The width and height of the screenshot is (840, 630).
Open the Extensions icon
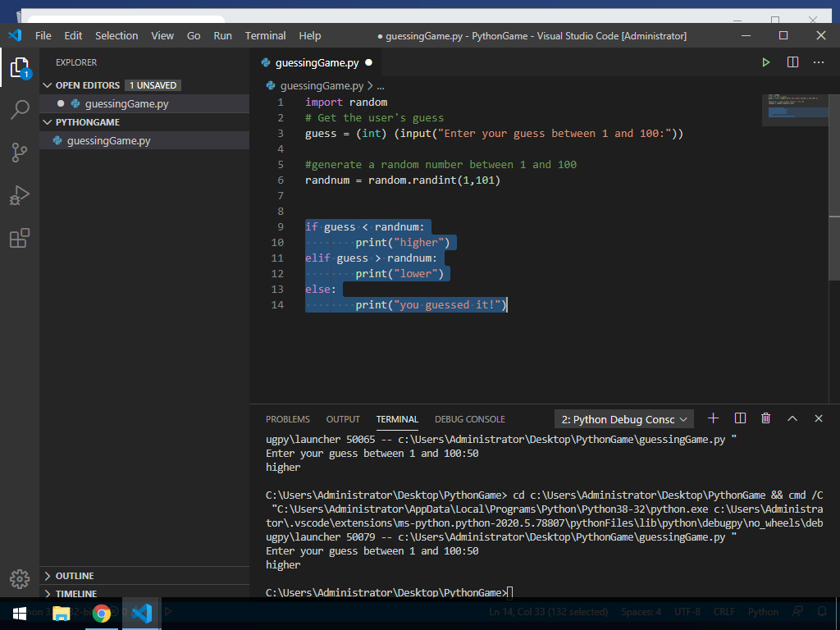[20, 238]
